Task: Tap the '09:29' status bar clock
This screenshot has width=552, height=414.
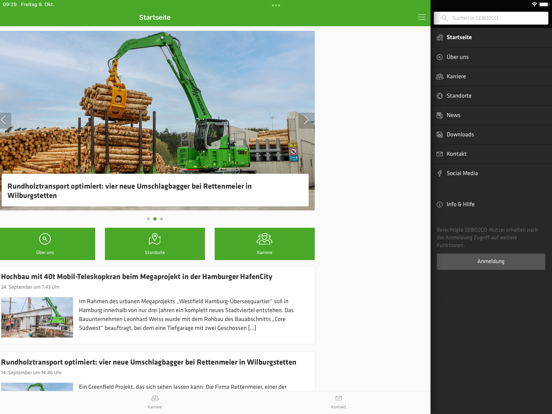Action: (x=10, y=4)
